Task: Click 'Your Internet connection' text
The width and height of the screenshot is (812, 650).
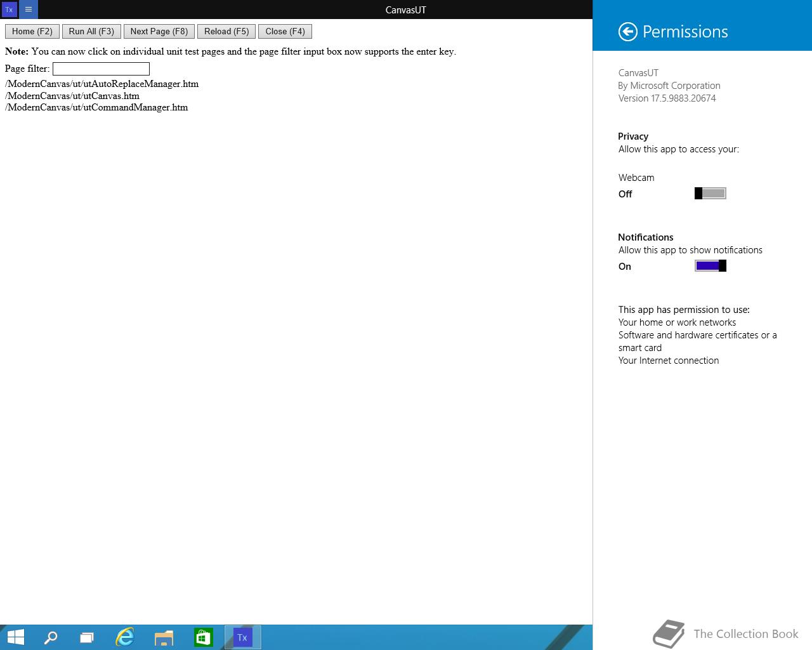Action: pos(669,361)
